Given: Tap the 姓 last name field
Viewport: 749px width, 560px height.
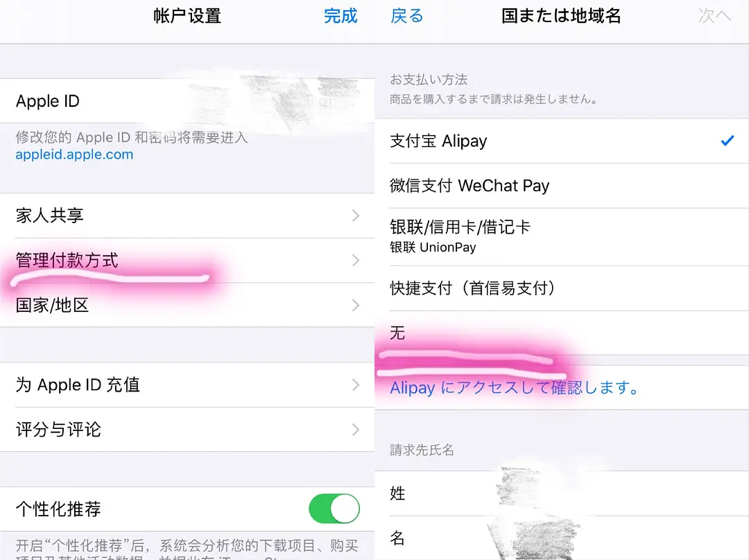Looking at the screenshot, I should pyautogui.click(x=562, y=493).
